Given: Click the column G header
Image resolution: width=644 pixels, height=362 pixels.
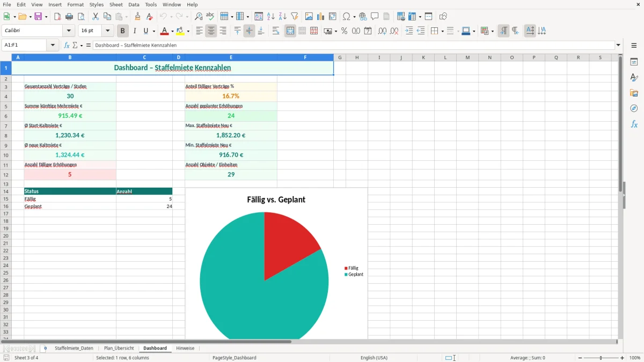Looking at the screenshot, I should pos(339,57).
